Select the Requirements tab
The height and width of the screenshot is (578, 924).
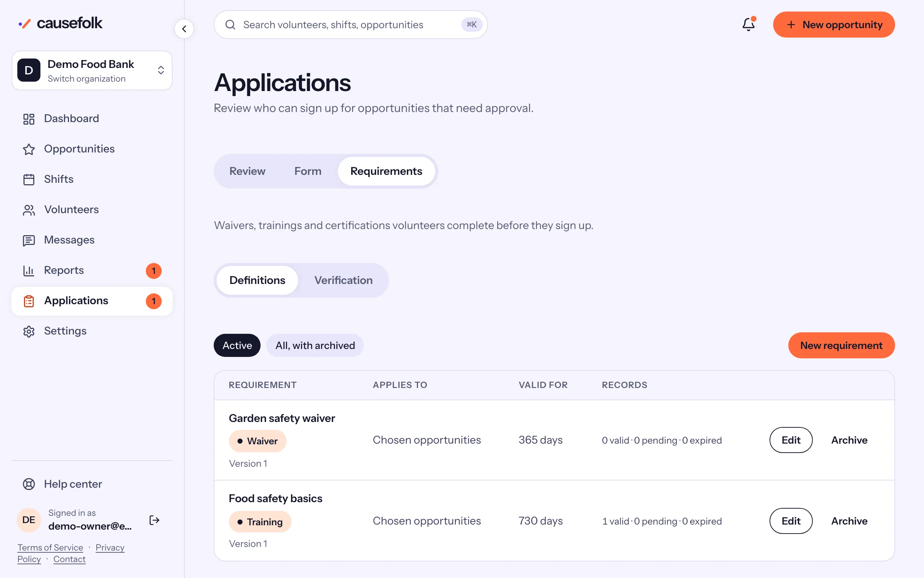pyautogui.click(x=386, y=171)
